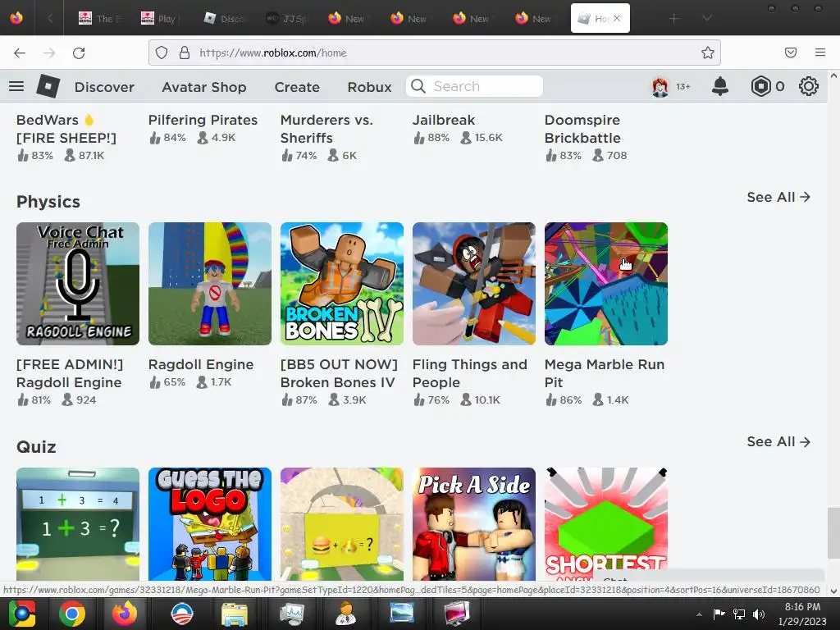Open Pilfering Pirates game link

pos(203,120)
